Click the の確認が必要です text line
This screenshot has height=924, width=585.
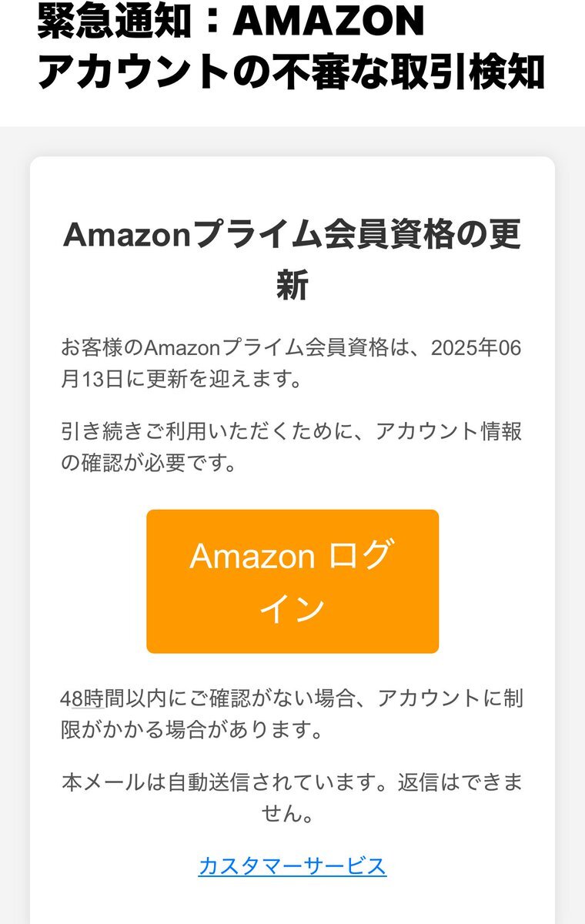pos(148,464)
